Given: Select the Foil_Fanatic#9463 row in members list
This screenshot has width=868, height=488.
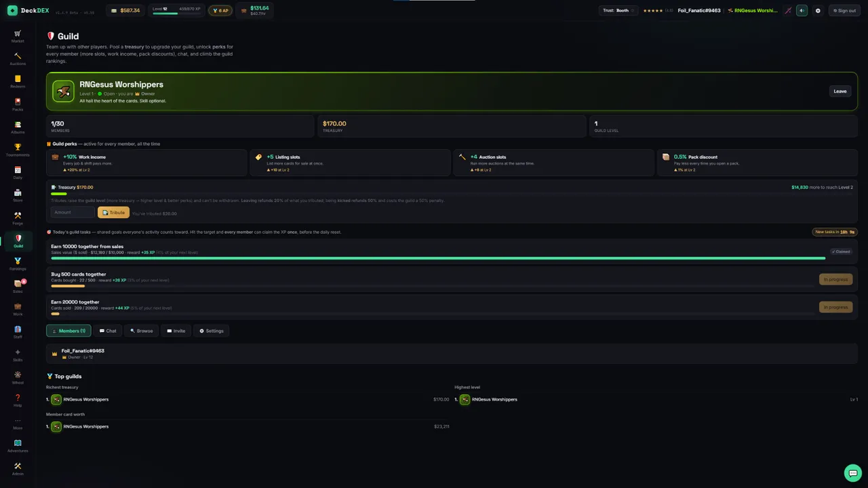Looking at the screenshot, I should click(x=452, y=353).
